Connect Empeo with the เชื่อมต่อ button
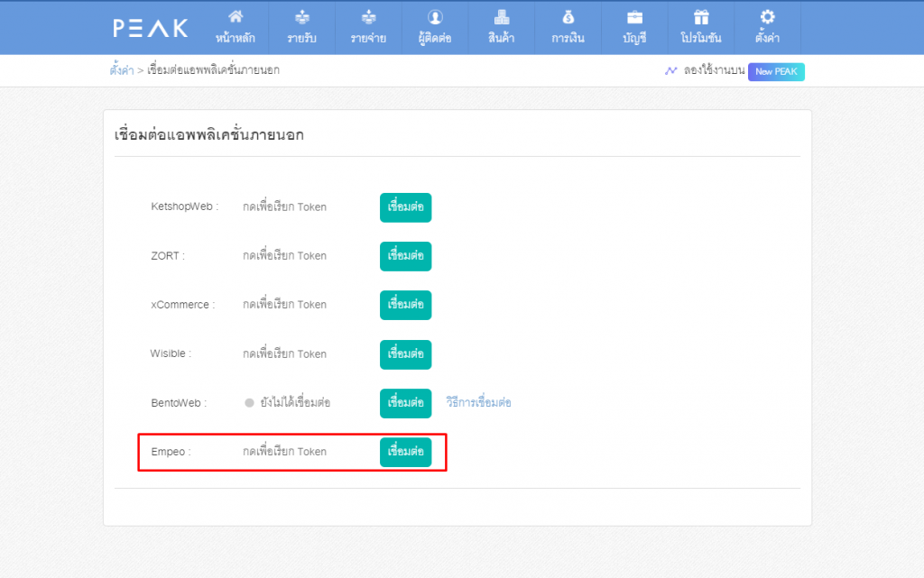924x578 pixels. pyautogui.click(x=405, y=452)
